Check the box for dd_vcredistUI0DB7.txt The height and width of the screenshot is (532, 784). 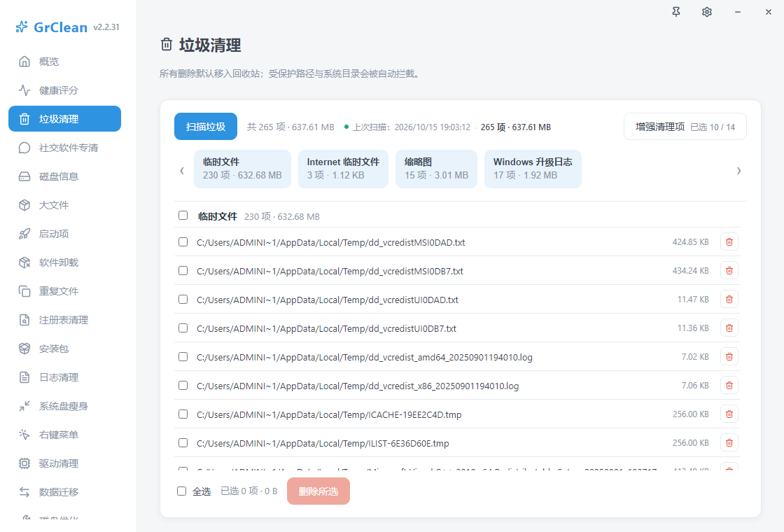(x=183, y=328)
